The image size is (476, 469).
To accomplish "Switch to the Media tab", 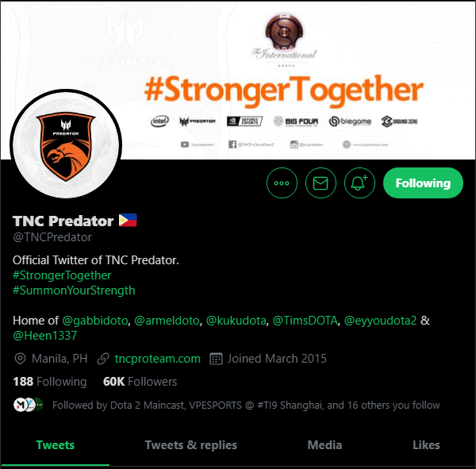I will (324, 445).
